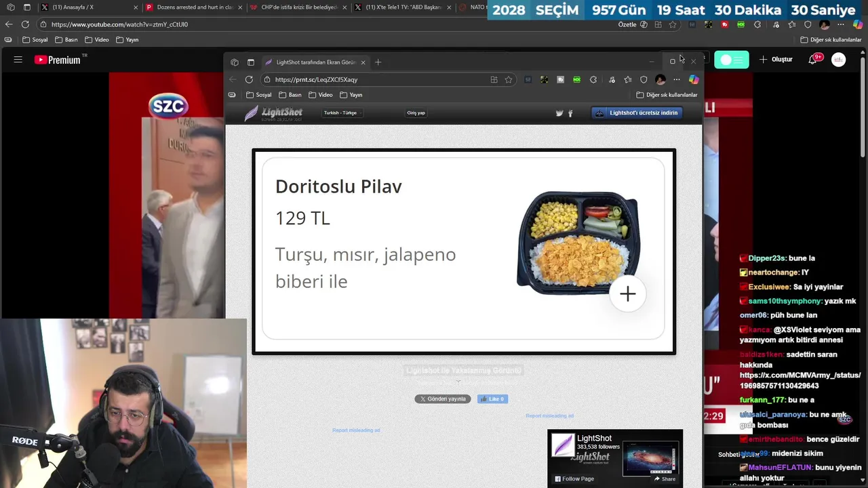Switch to the Dozens arrested and hurt tab
The width and height of the screenshot is (868, 488).
tap(196, 7)
